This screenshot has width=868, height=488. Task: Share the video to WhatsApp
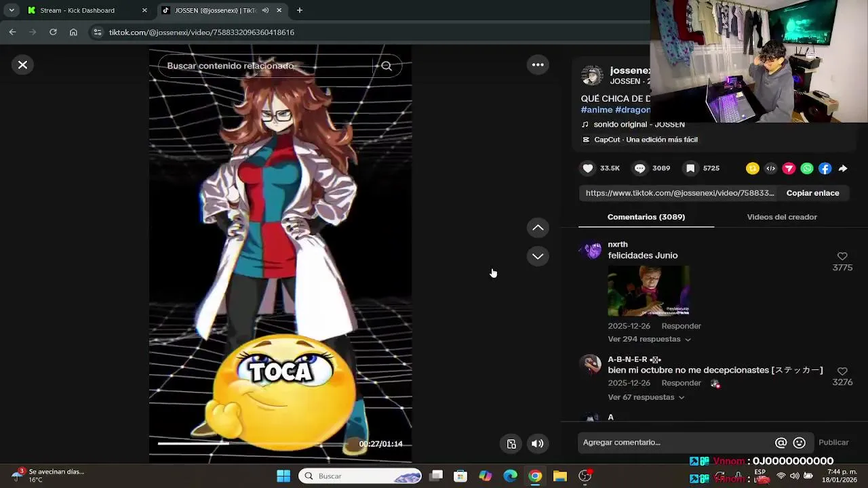(x=807, y=169)
